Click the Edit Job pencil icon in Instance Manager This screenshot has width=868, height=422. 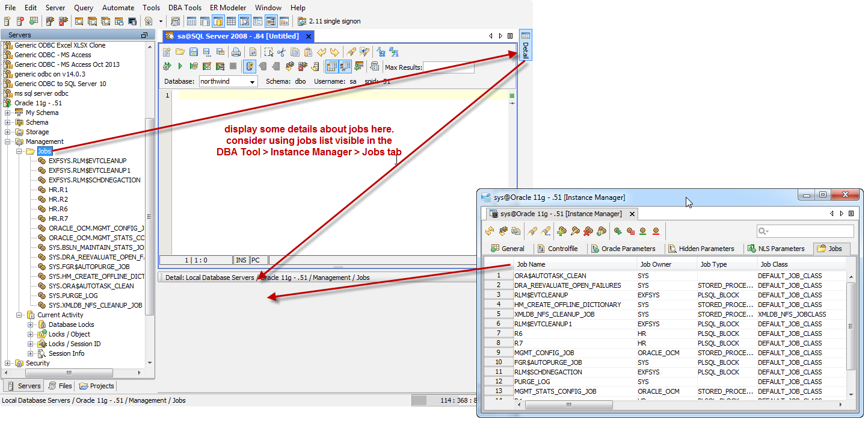pos(575,231)
